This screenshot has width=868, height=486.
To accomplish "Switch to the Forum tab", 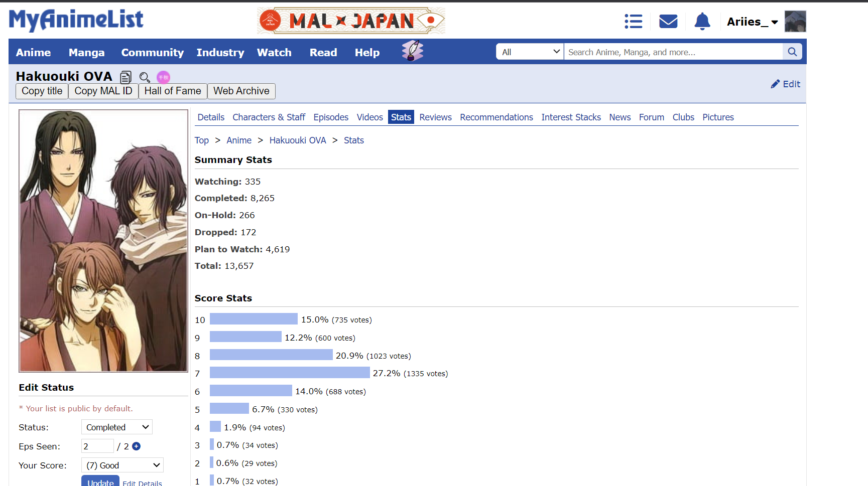I will click(651, 117).
